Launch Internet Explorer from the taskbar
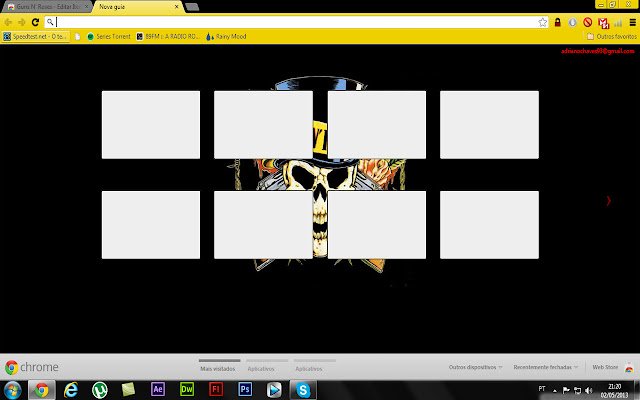This screenshot has height=400, width=640. (71, 390)
